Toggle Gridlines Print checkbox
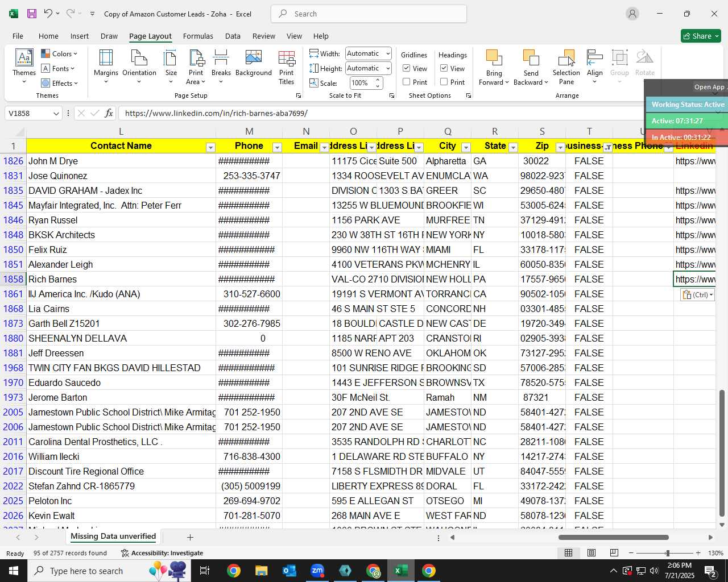The width and height of the screenshot is (728, 582). click(407, 82)
